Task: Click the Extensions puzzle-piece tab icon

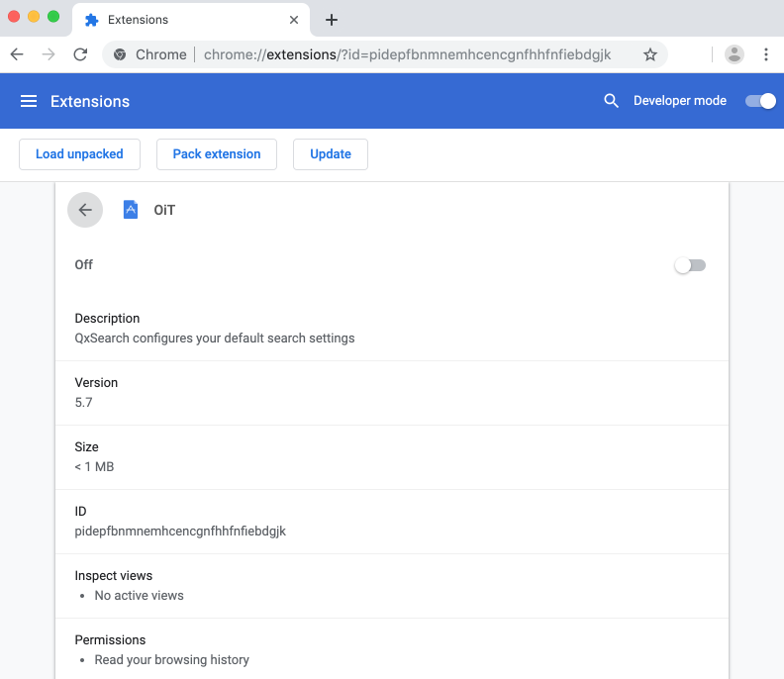Action: 91,20
